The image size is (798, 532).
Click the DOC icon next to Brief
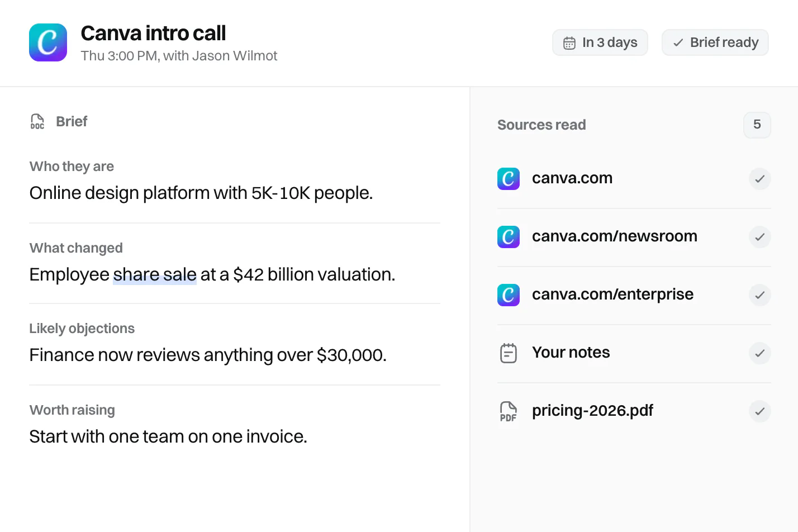[x=37, y=122]
